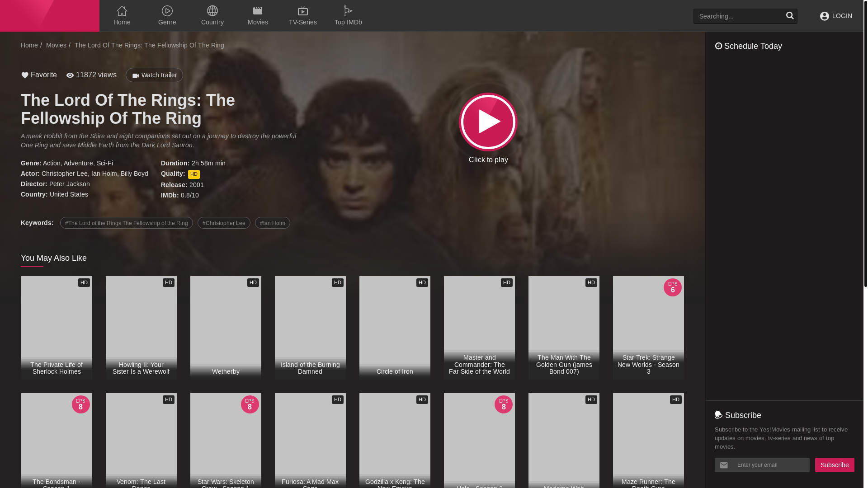Open the Top IMDb menu label

click(348, 22)
